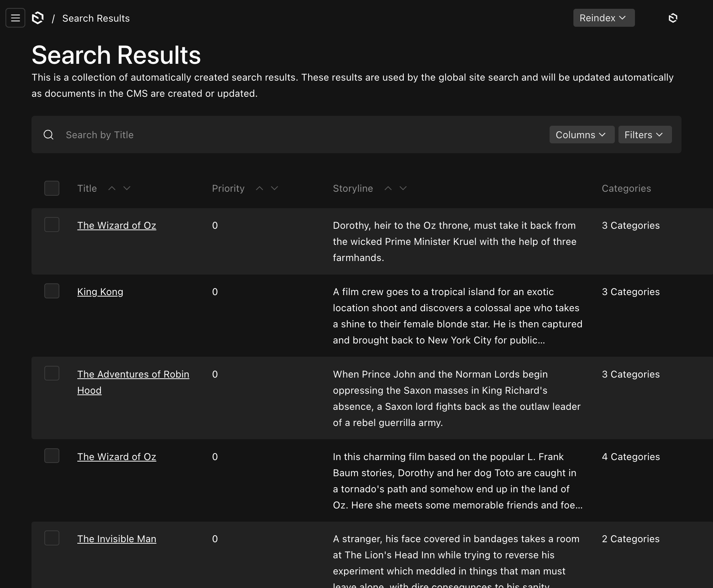The height and width of the screenshot is (588, 713).
Task: Focus the Search by Title field
Action: tap(293, 135)
